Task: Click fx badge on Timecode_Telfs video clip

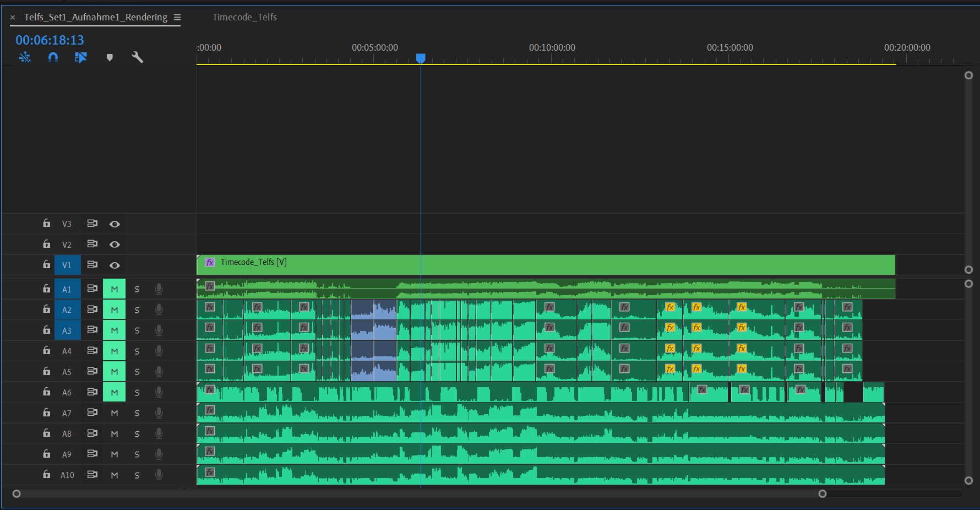Action: 210,262
